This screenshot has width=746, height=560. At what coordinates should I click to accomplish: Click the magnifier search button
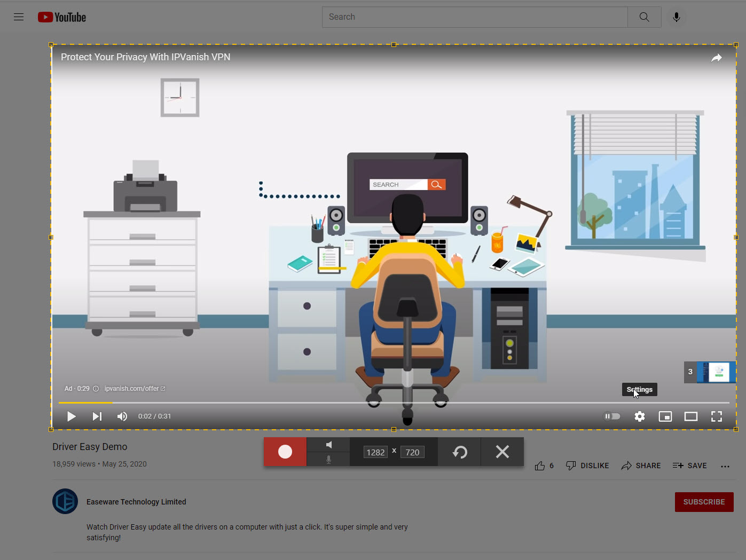645,17
